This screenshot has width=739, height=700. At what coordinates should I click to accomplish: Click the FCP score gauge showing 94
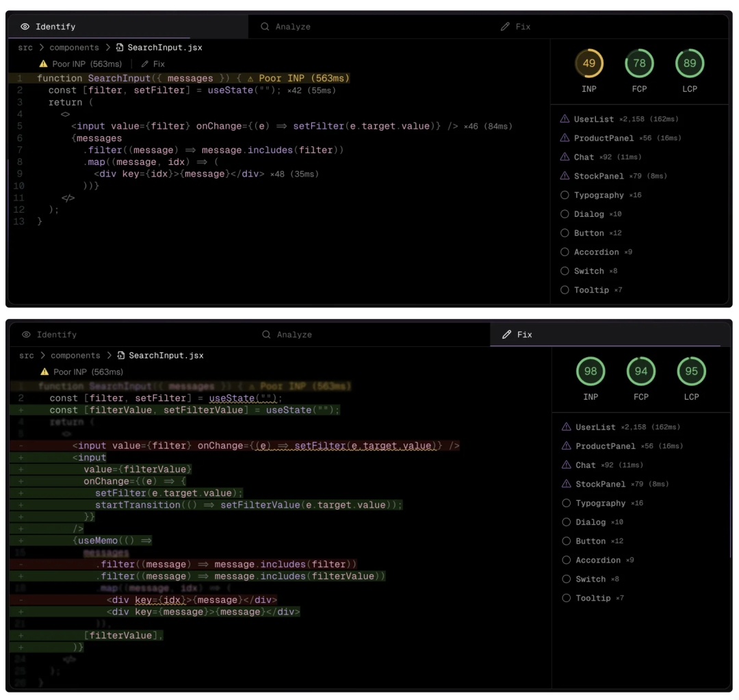[641, 372]
